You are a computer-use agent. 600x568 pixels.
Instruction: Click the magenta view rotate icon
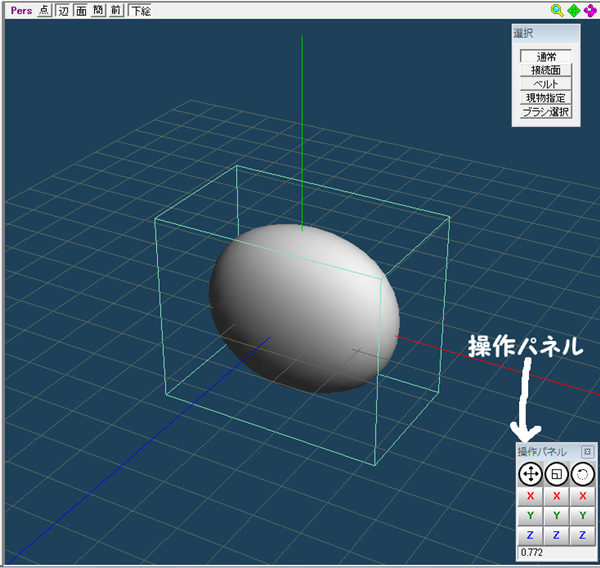tap(590, 10)
